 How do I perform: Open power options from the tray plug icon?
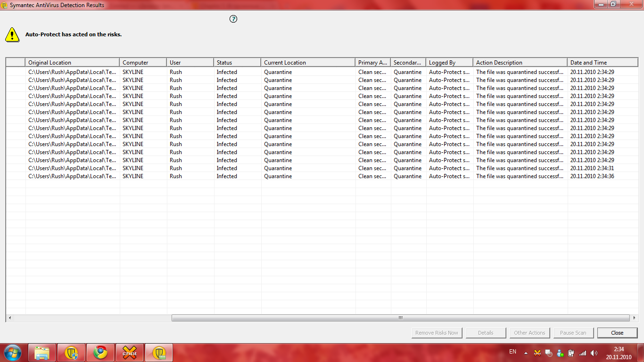[x=571, y=353]
